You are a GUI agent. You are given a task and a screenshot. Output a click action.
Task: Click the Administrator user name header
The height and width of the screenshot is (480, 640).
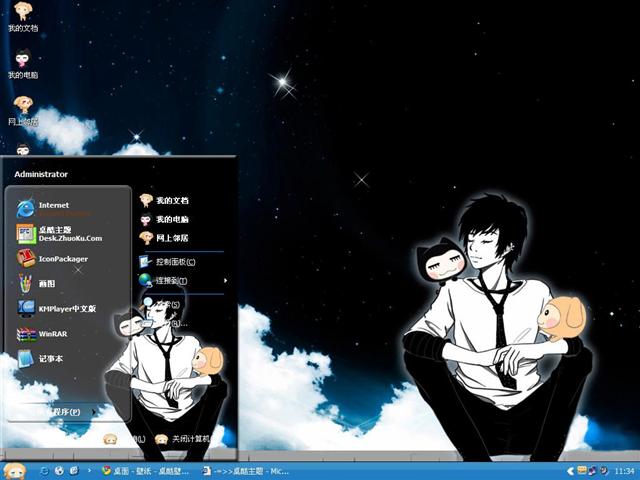(x=41, y=174)
